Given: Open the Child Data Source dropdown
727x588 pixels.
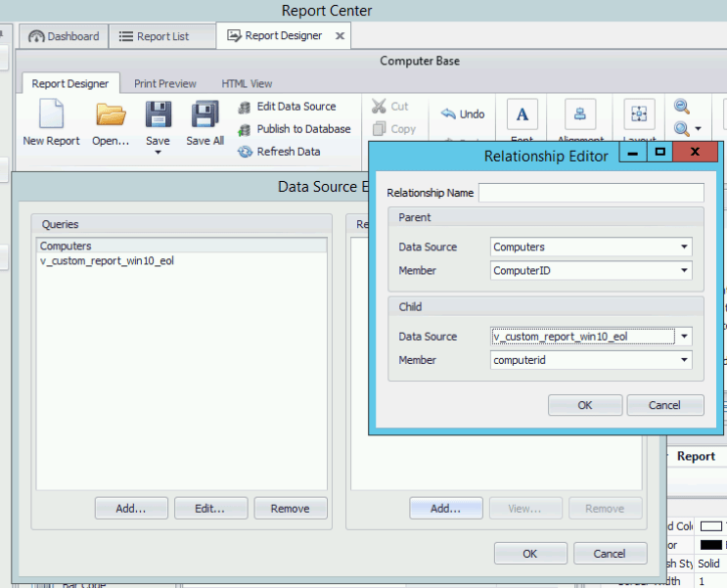Looking at the screenshot, I should pyautogui.click(x=684, y=337).
